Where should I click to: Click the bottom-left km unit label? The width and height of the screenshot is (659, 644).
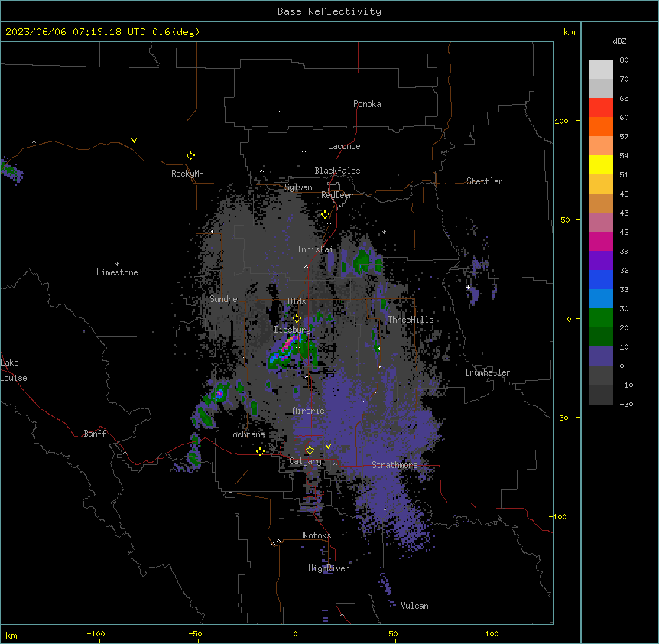[x=11, y=635]
